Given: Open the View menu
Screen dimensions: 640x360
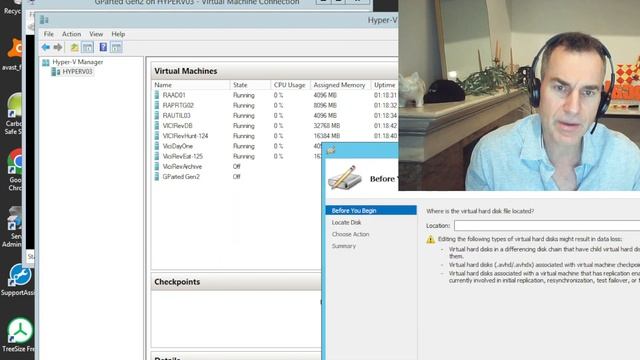Looking at the screenshot, I should 96,34.
